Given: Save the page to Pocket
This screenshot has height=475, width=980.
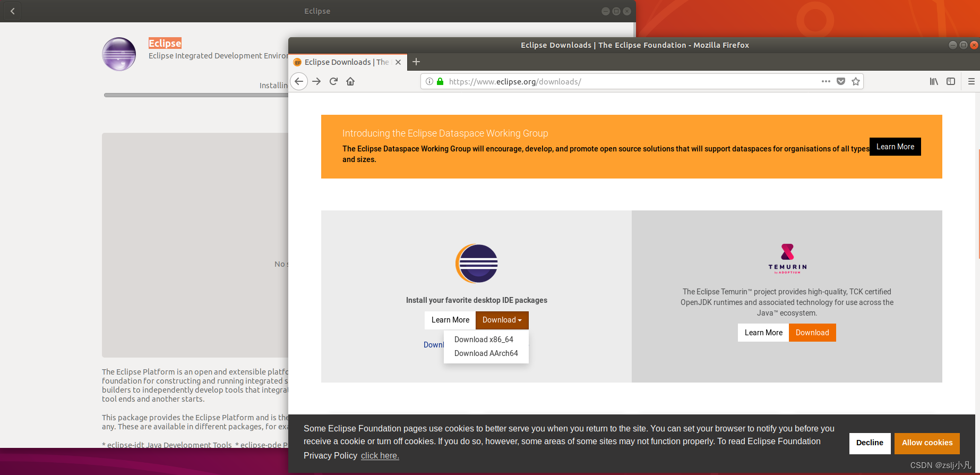Looking at the screenshot, I should [x=841, y=81].
